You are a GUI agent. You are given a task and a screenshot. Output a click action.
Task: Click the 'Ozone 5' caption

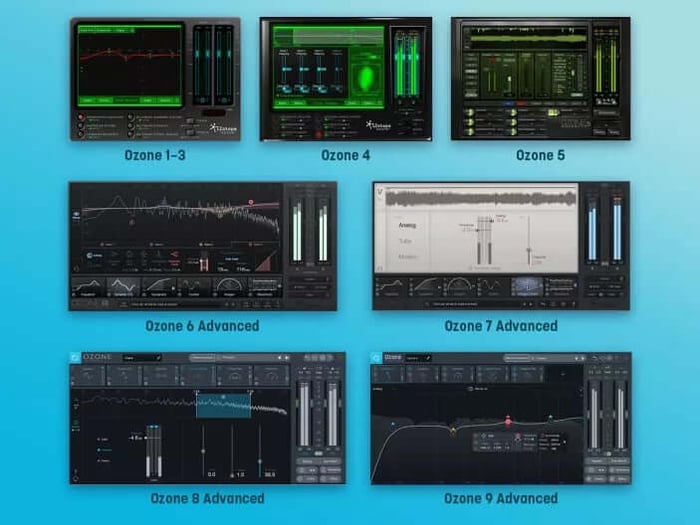tap(541, 155)
